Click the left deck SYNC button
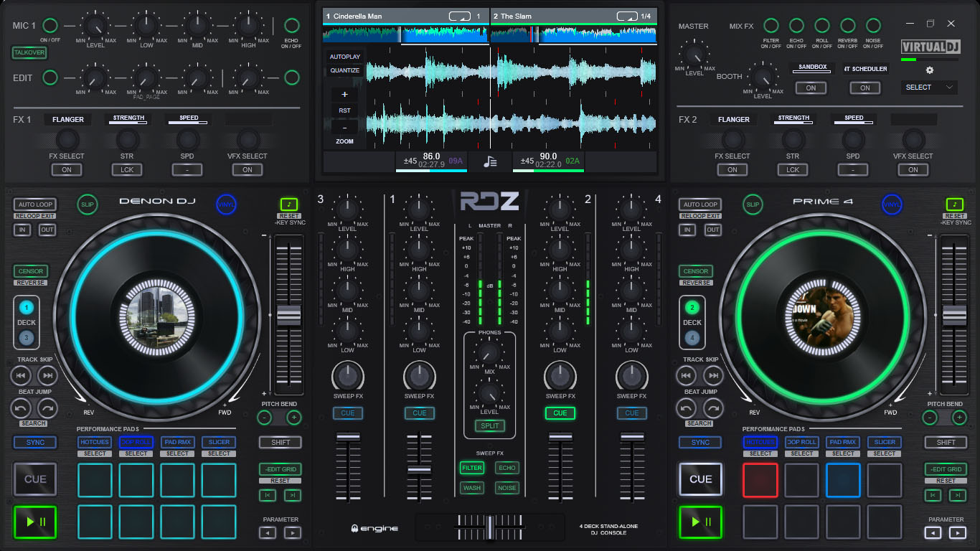 pos(35,442)
